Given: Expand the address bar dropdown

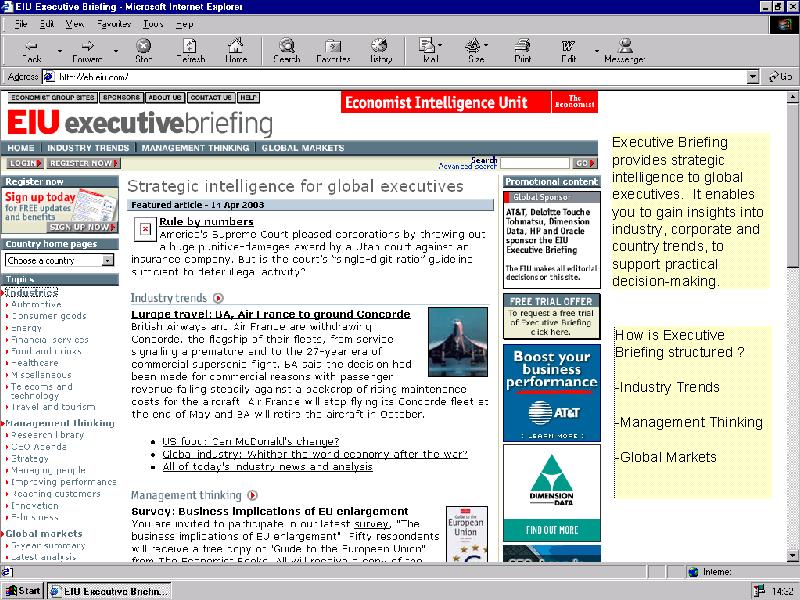Looking at the screenshot, I should pyautogui.click(x=753, y=77).
